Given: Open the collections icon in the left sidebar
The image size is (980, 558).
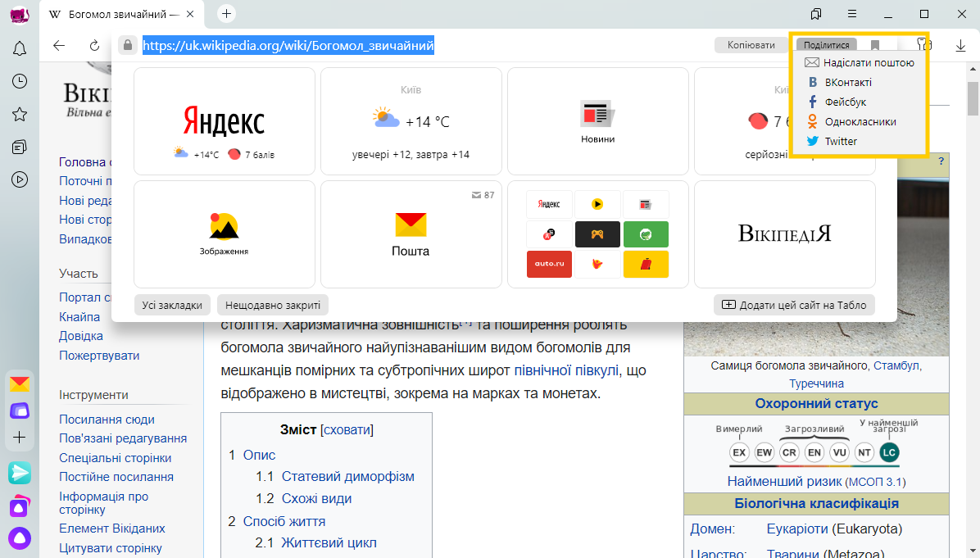Looking at the screenshot, I should 20,147.
